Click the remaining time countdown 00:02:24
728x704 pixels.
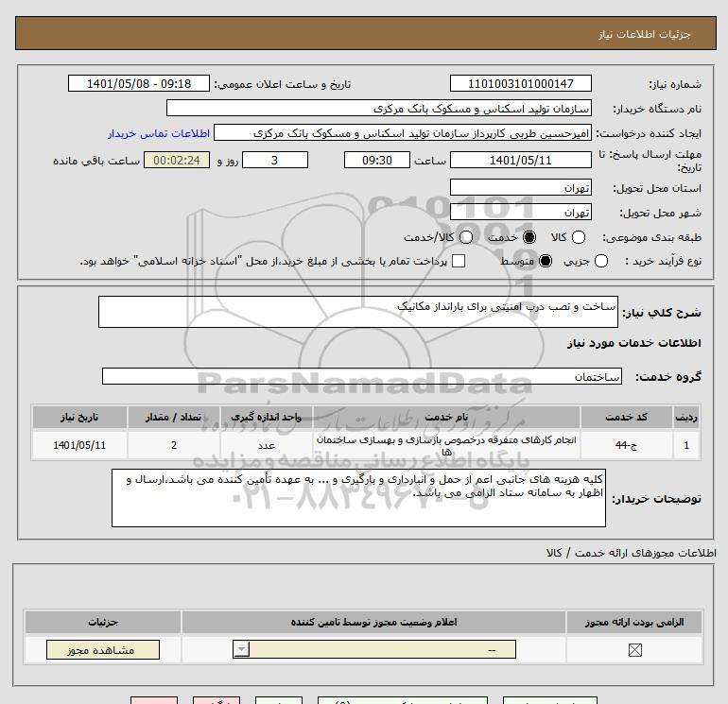coord(177,160)
